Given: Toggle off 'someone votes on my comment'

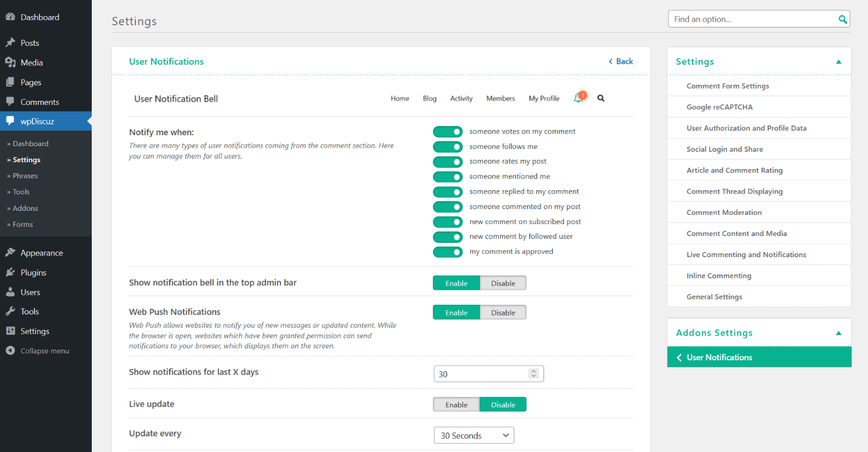Looking at the screenshot, I should tap(448, 132).
